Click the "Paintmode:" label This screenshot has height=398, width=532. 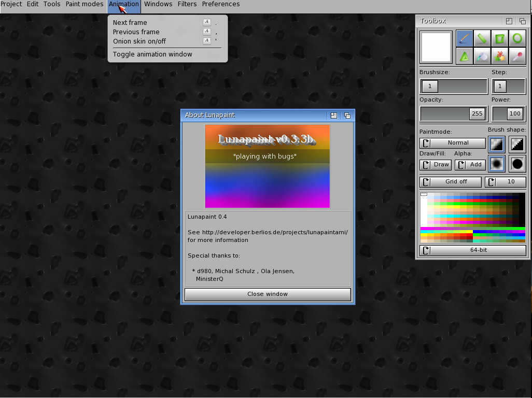436,132
